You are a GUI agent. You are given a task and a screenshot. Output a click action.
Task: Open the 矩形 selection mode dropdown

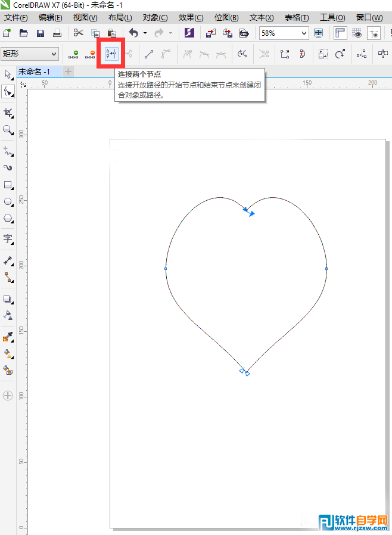pos(54,54)
